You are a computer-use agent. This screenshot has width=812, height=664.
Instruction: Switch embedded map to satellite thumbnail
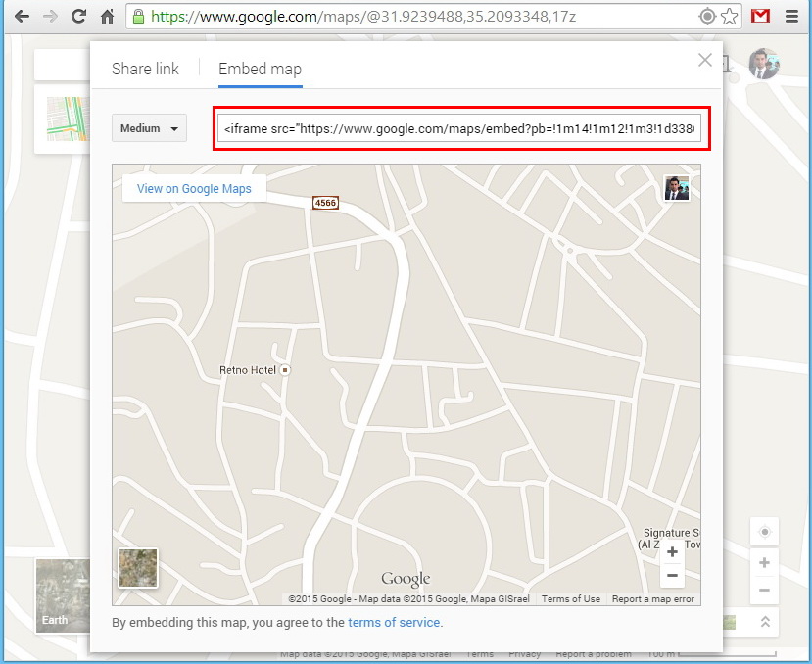click(138, 568)
